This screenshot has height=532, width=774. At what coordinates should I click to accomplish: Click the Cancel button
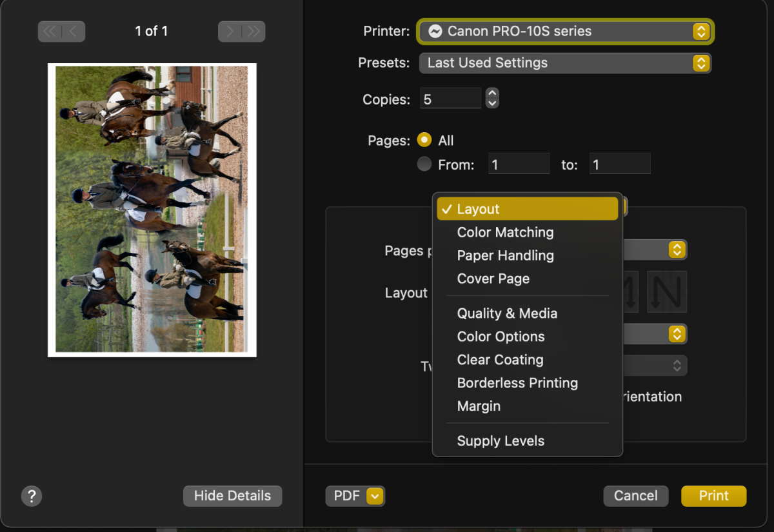635,496
